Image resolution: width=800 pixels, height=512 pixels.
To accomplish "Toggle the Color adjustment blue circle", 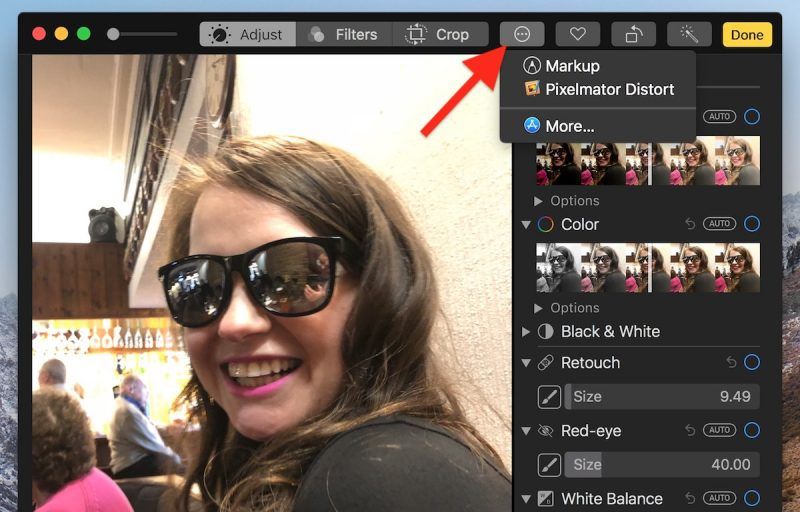I will pos(752,224).
